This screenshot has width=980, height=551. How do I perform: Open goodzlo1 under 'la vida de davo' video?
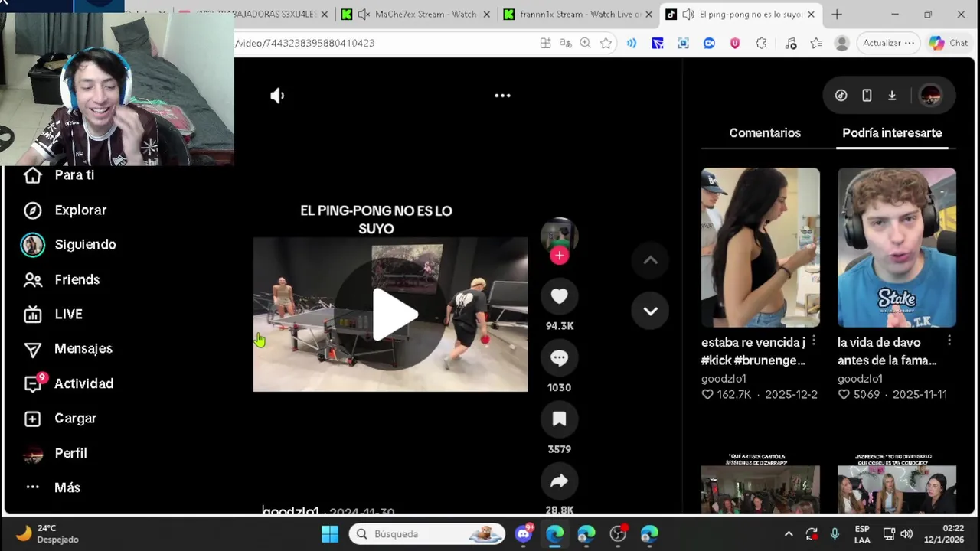[860, 378]
